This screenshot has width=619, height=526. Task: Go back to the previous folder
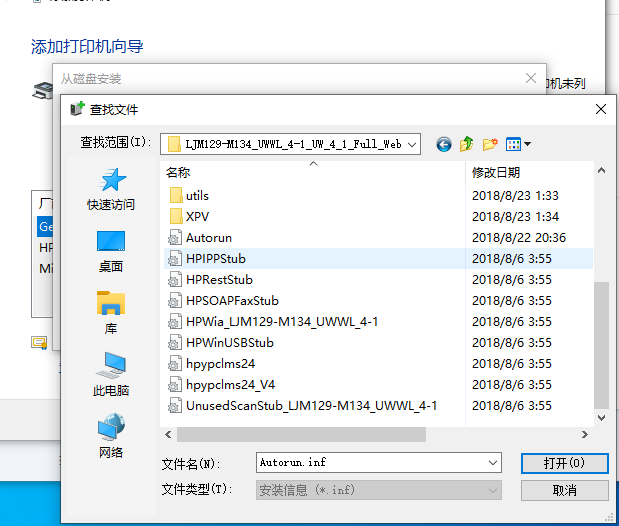point(444,145)
